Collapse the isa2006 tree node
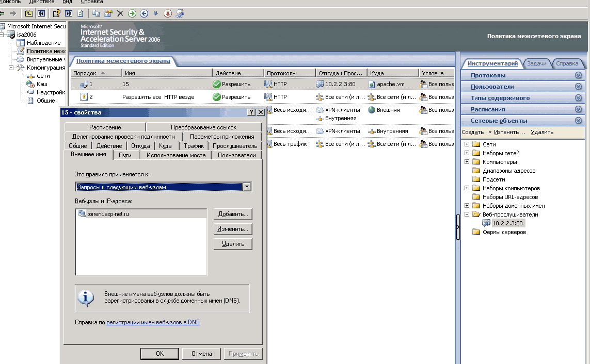 point(2,35)
